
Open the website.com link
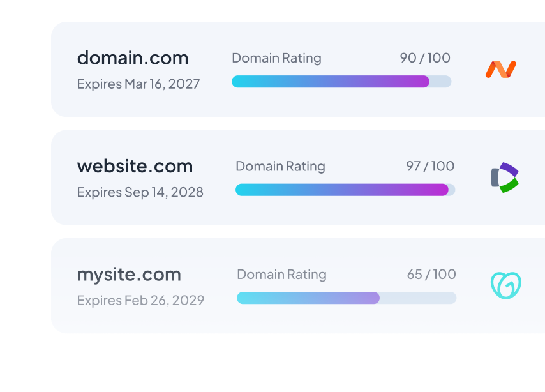click(135, 166)
